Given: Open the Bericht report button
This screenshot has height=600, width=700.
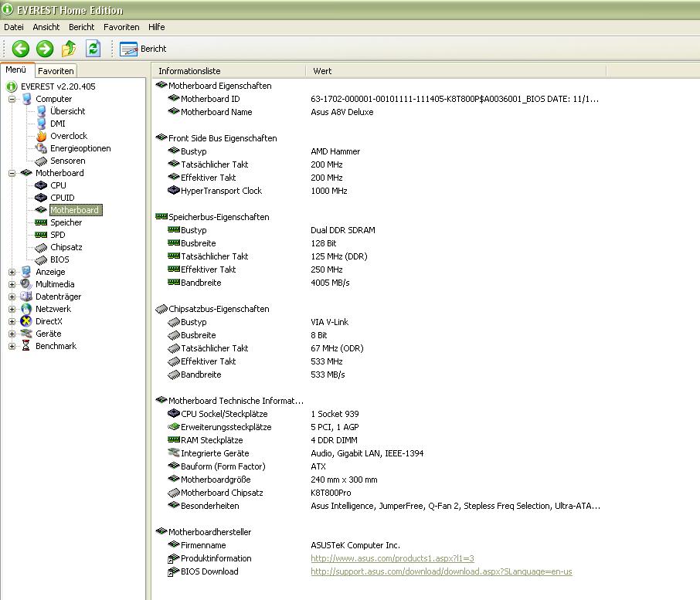Looking at the screenshot, I should click(143, 49).
